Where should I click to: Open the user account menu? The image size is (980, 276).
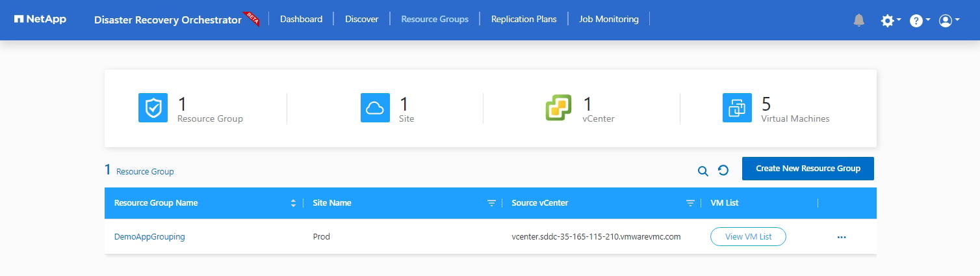point(949,20)
